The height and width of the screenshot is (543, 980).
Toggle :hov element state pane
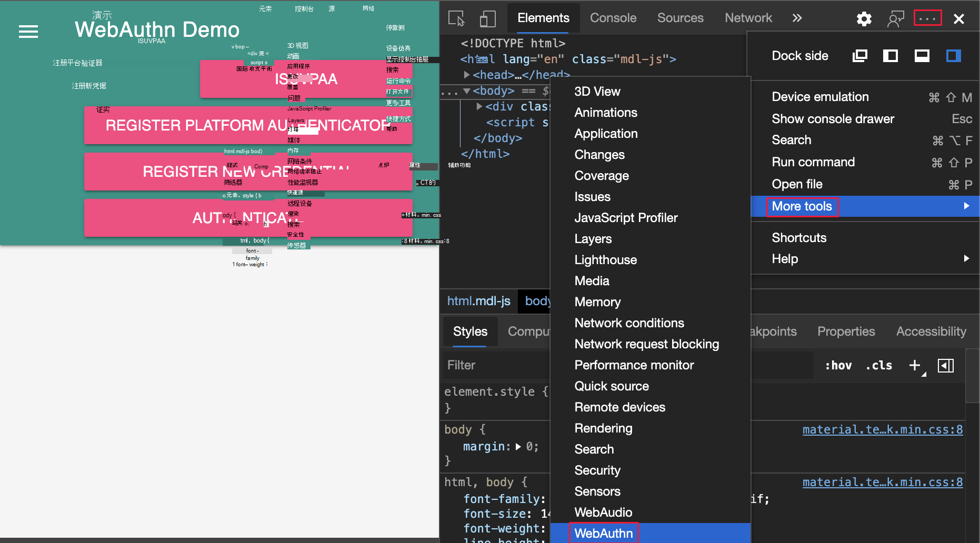point(838,366)
